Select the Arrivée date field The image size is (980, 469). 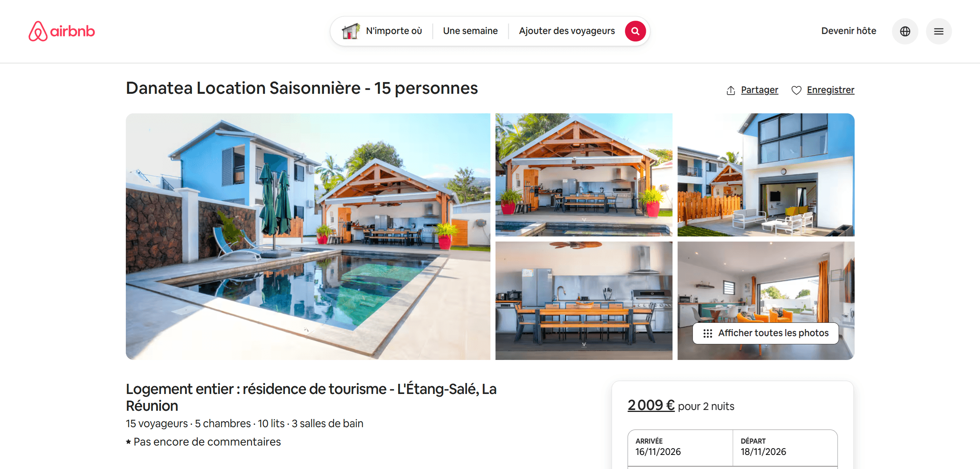click(680, 448)
